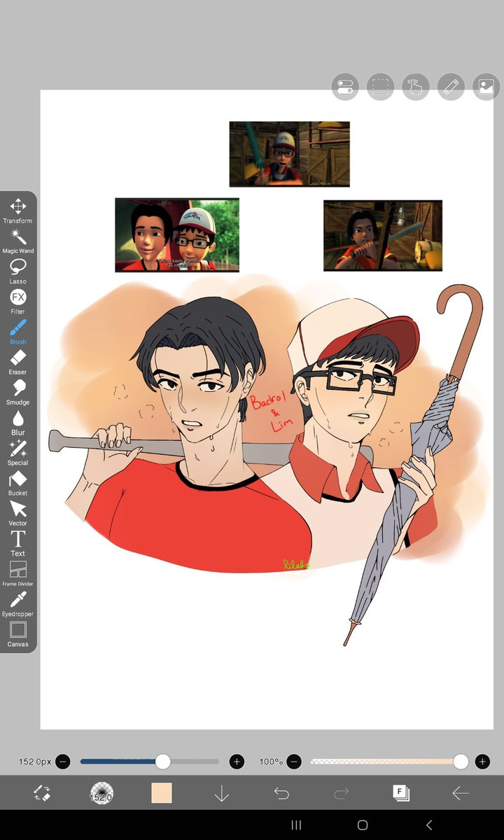Select the Magic Wand tool
The height and width of the screenshot is (840, 504).
(17, 241)
